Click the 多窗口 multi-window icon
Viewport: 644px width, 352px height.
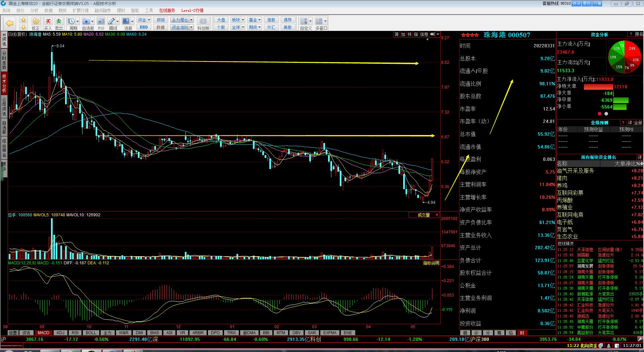(319, 21)
